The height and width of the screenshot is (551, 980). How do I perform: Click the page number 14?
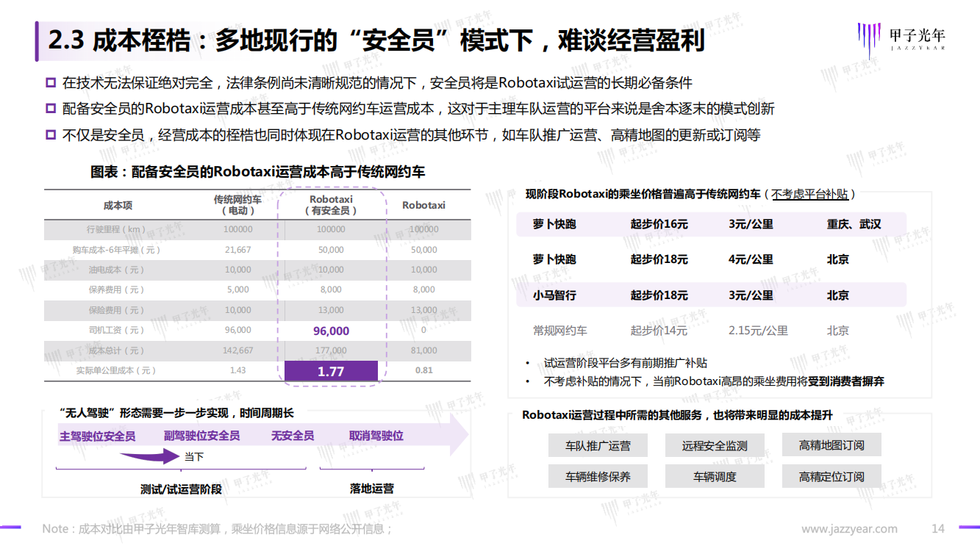(938, 529)
